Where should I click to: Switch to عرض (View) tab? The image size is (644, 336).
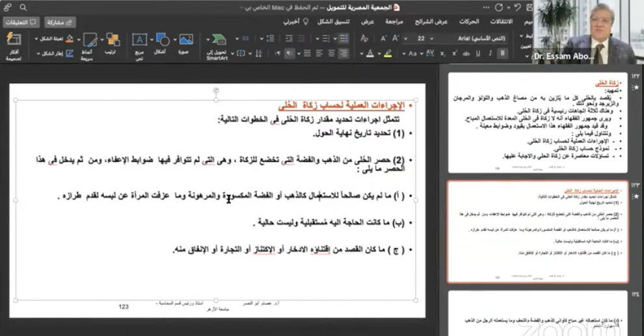[367, 21]
